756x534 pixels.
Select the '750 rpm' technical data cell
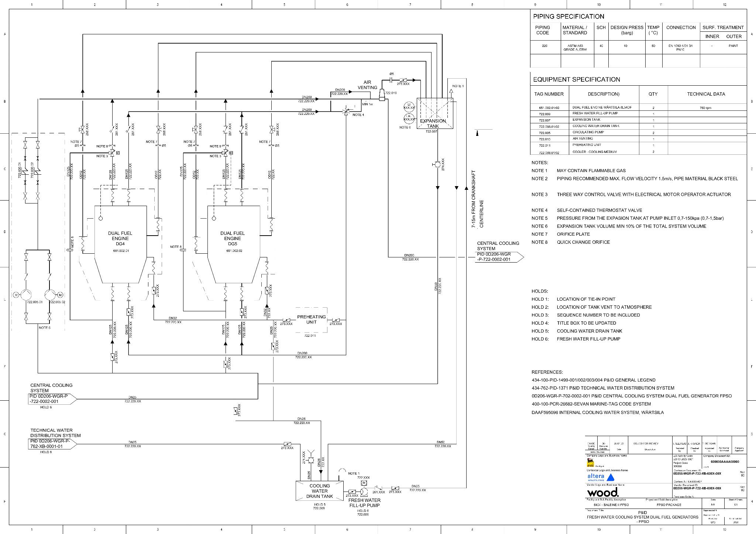point(705,108)
